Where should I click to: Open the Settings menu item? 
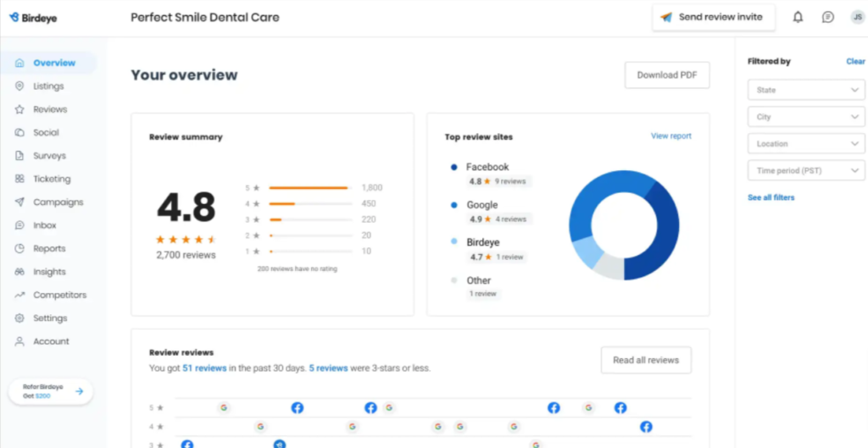[50, 318]
